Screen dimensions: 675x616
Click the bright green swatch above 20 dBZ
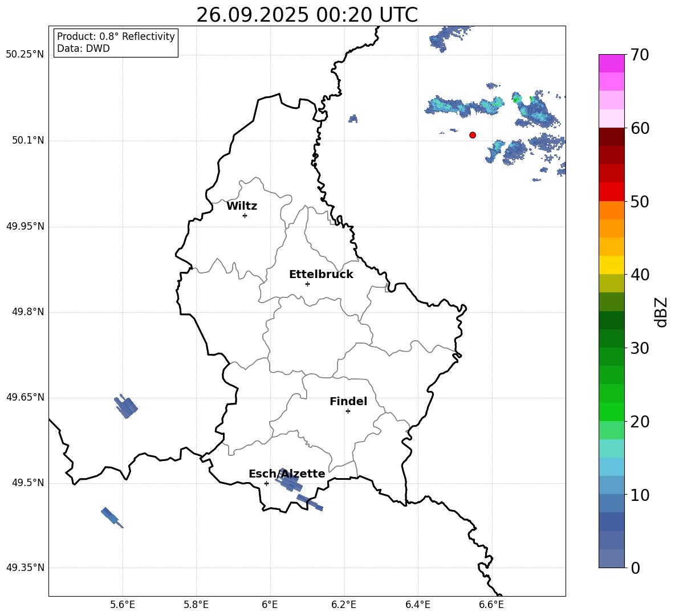[x=611, y=411]
